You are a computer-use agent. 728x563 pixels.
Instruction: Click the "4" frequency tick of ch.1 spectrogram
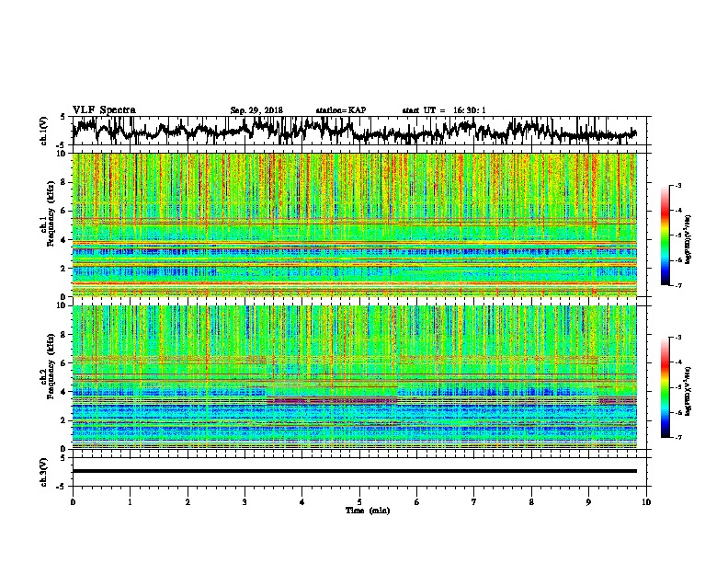[x=64, y=240]
